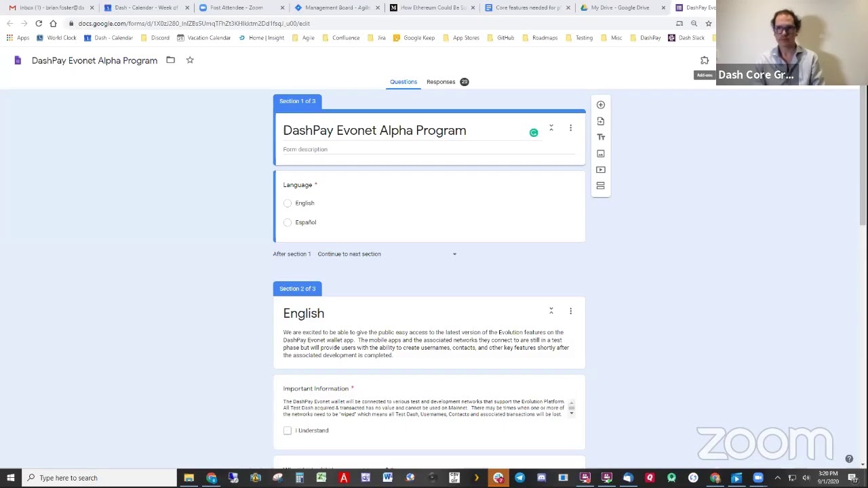868x488 pixels.
Task: Open help question mark button
Action: (x=849, y=459)
